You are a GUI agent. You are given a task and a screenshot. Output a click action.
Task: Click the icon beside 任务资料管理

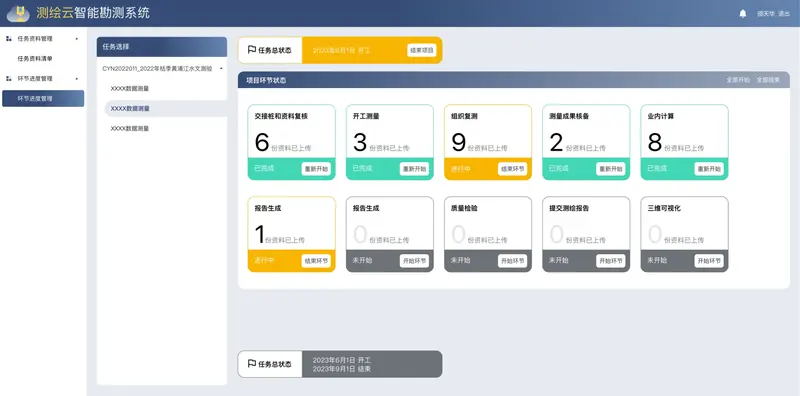pyautogui.click(x=9, y=38)
